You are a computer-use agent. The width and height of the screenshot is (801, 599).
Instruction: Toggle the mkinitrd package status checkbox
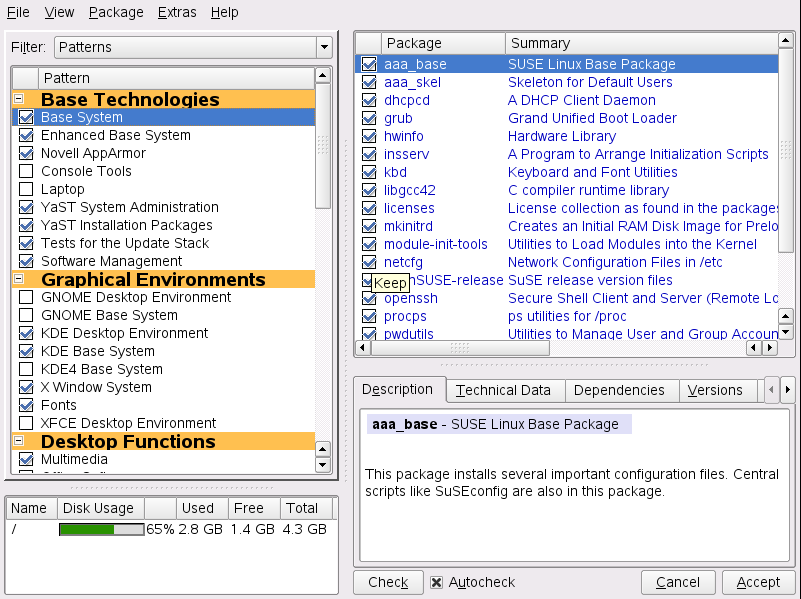coord(369,226)
